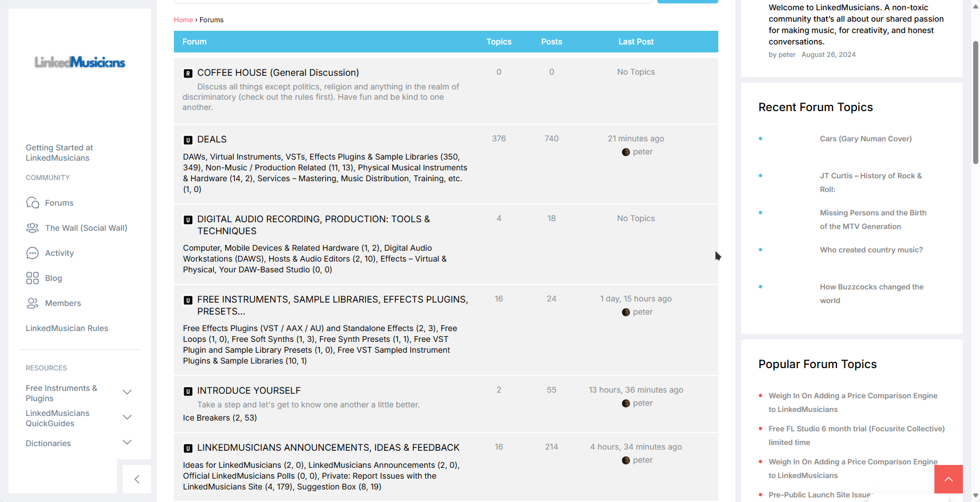Open JT Curtis – History of Rock topic
This screenshot has width=980, height=502.
(x=871, y=182)
